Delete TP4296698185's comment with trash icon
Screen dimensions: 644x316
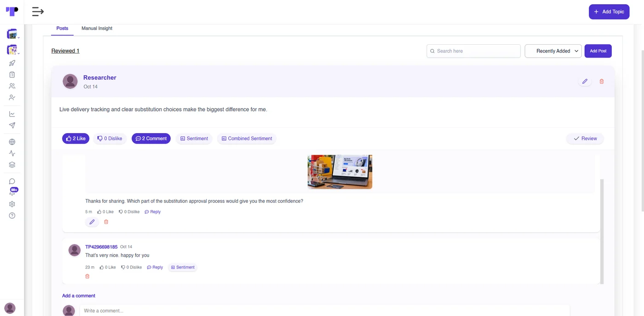pyautogui.click(x=87, y=276)
